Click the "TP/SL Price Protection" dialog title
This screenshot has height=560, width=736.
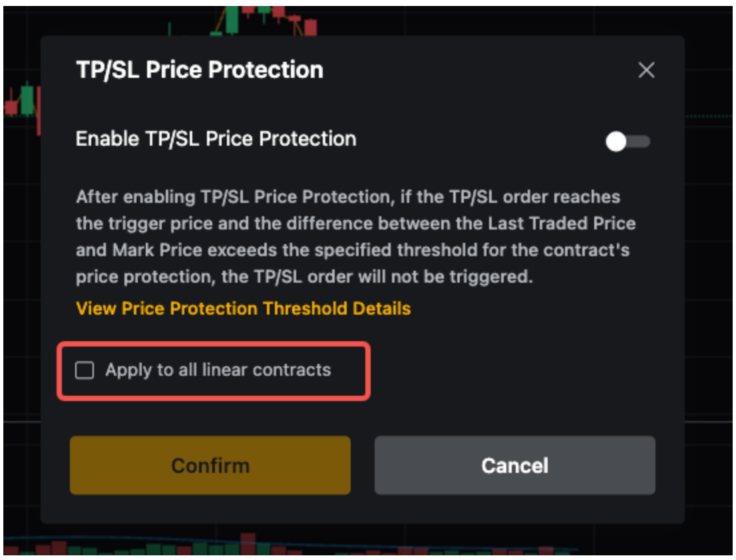[200, 70]
